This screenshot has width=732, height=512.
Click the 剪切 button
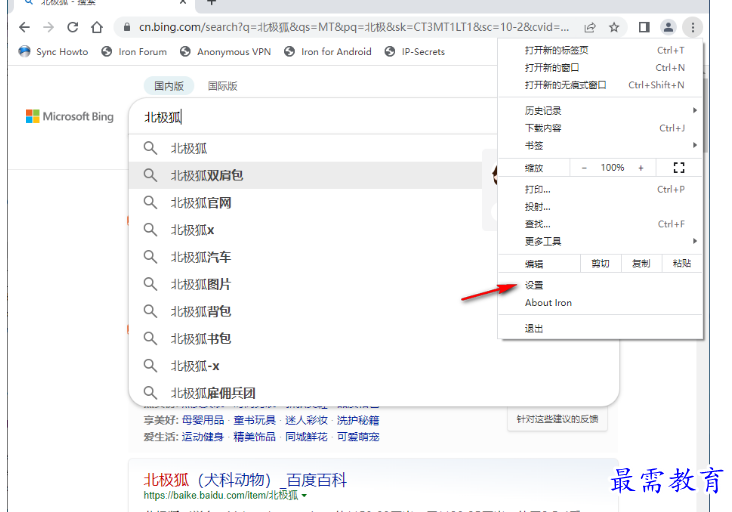[x=600, y=264]
